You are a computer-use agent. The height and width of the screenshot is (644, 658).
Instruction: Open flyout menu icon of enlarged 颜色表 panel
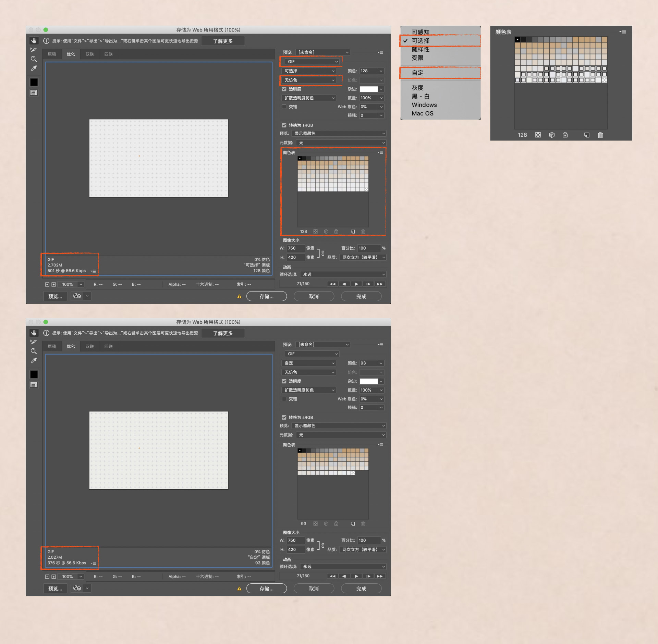(623, 32)
